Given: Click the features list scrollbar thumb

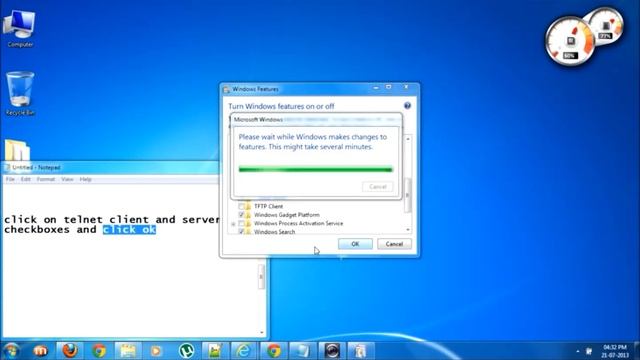Looking at the screenshot, I should [x=408, y=195].
